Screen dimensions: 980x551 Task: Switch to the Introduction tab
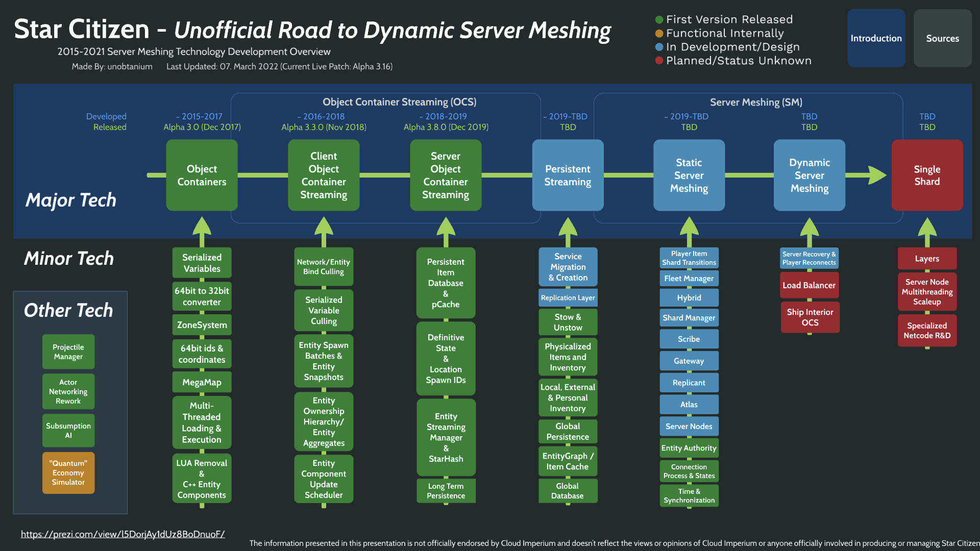(876, 38)
